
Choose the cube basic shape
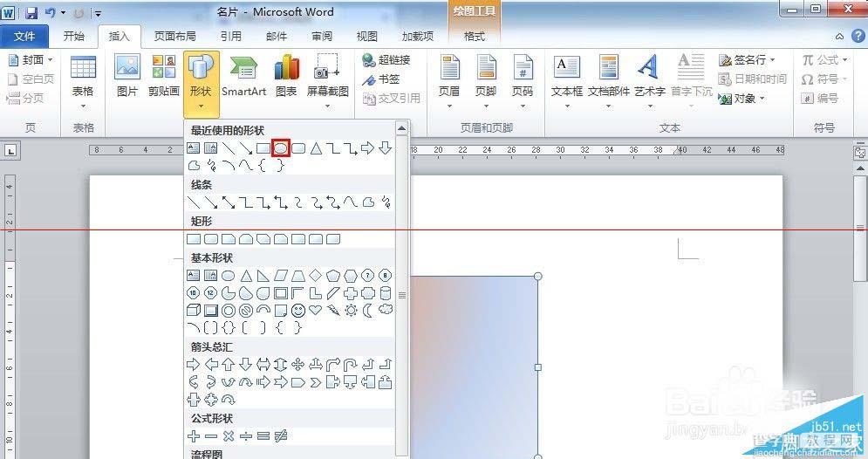tap(193, 311)
